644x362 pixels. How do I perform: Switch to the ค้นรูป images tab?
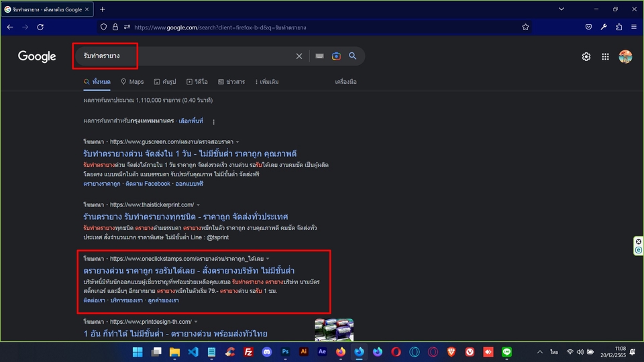(x=165, y=82)
